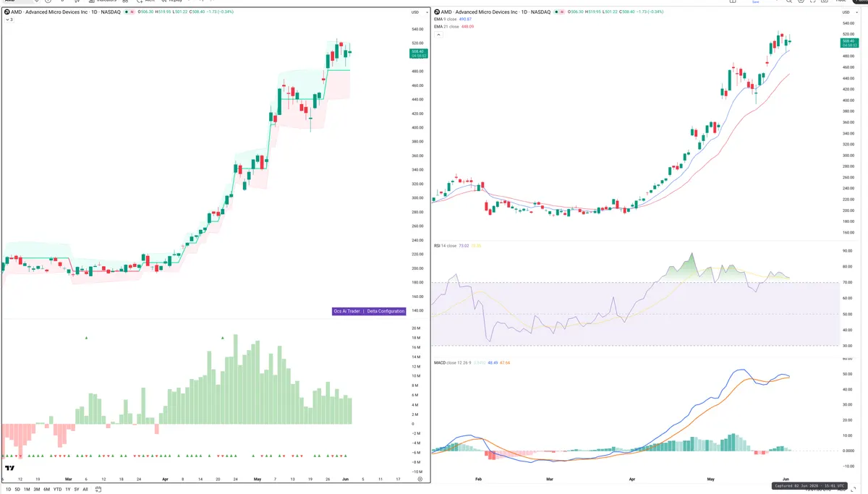This screenshot has width=868, height=494.
Task: Select the 5D date range
Action: tap(17, 490)
